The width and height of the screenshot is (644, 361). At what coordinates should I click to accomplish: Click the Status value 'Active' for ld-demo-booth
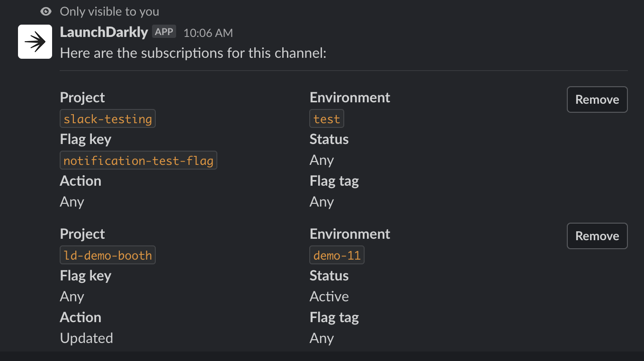[x=329, y=296]
